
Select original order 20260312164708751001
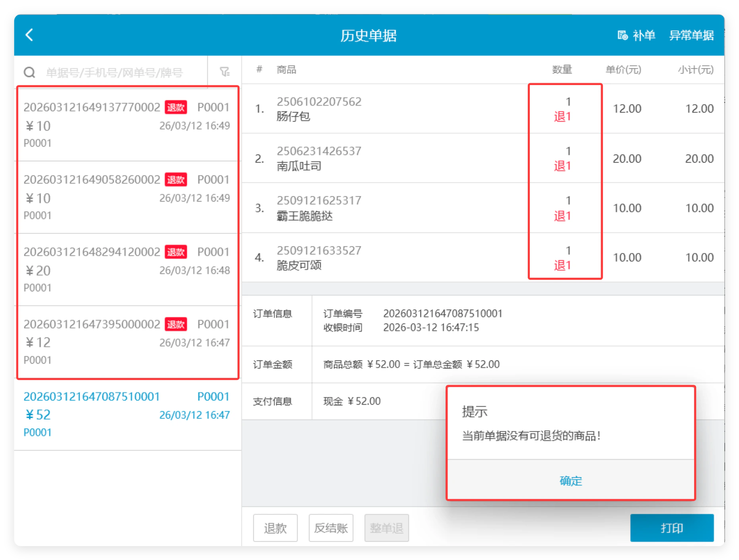(128, 414)
